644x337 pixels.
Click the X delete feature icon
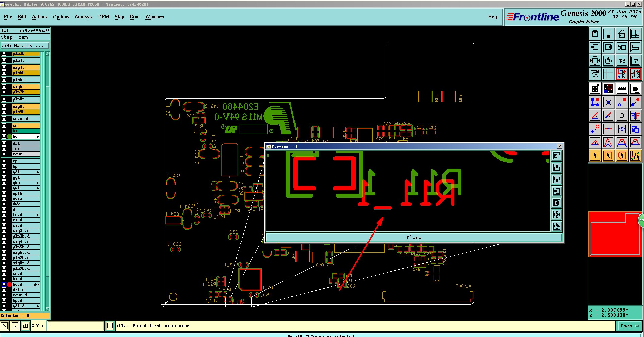point(608,102)
